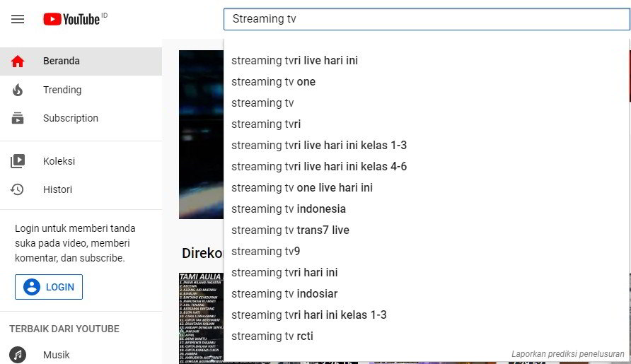
Task: Click "Laporkan prediksi penelusuran" link
Action: [567, 354]
